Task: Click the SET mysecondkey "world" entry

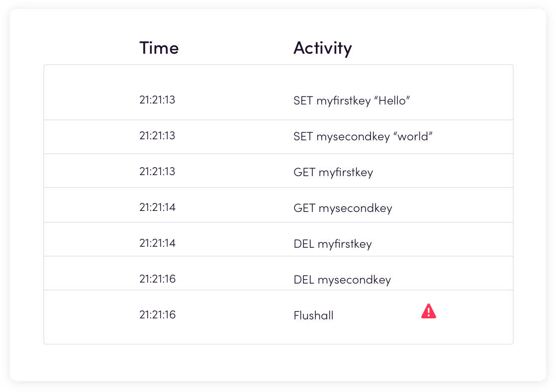Action: 363,137
